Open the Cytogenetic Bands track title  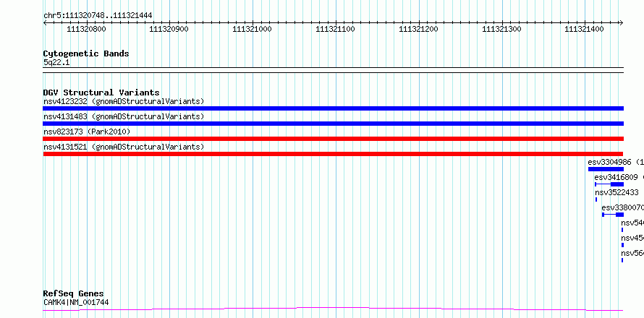86,53
